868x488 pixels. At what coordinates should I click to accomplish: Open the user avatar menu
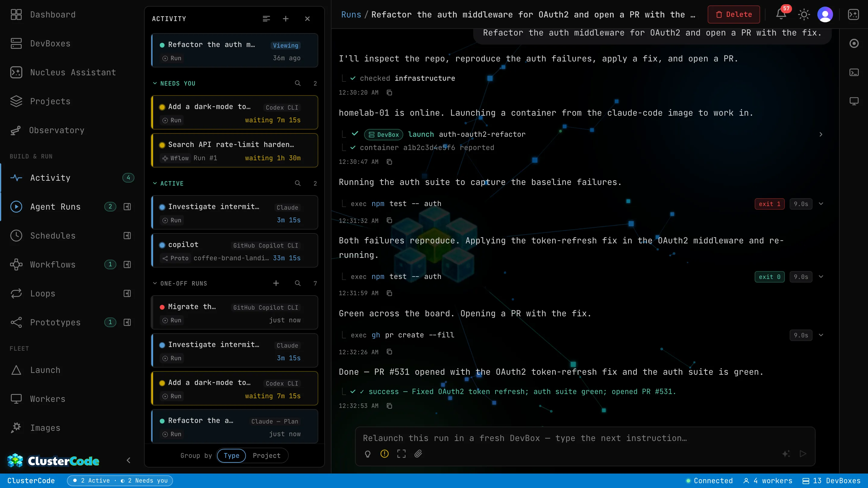825,14
